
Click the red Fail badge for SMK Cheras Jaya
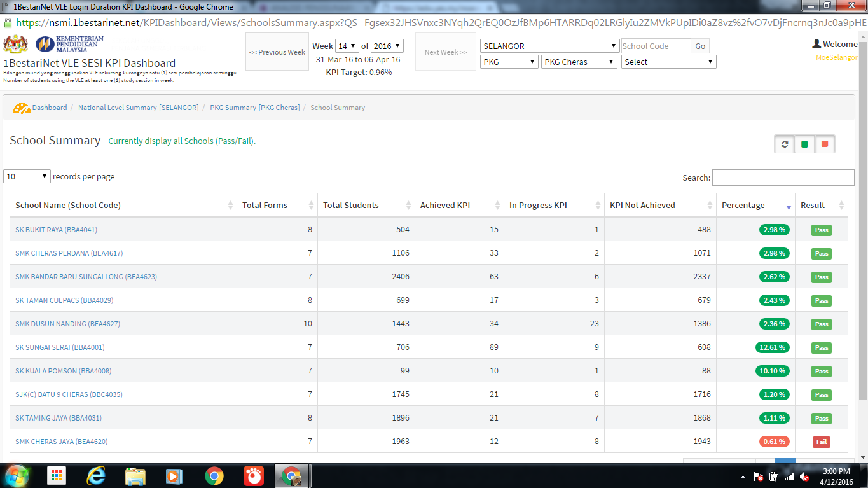pyautogui.click(x=822, y=442)
